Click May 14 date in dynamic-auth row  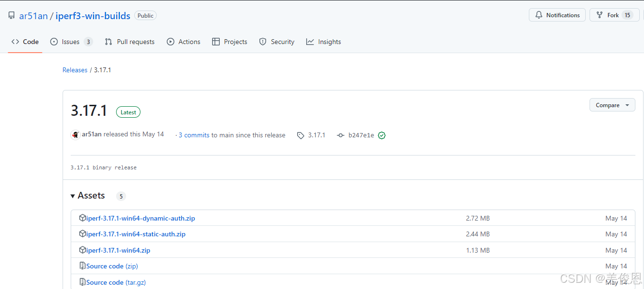616,218
